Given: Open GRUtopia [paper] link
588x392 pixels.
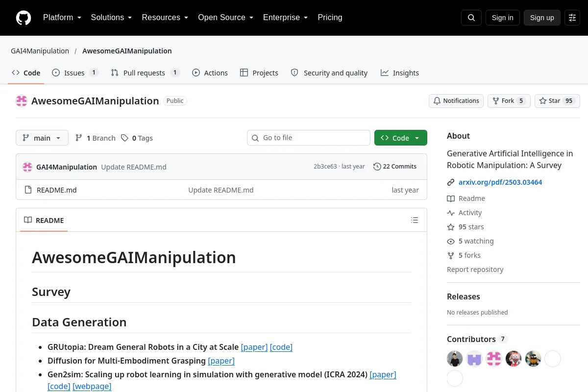Looking at the screenshot, I should point(254,347).
